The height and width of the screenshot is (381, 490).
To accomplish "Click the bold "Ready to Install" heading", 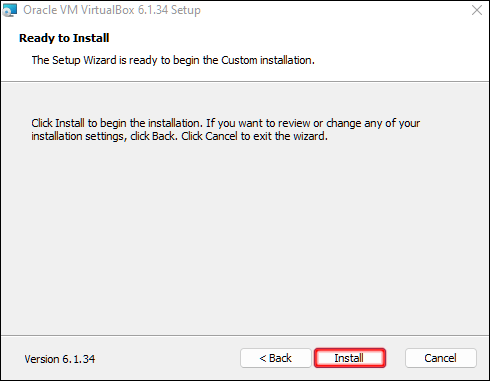I will tap(64, 38).
